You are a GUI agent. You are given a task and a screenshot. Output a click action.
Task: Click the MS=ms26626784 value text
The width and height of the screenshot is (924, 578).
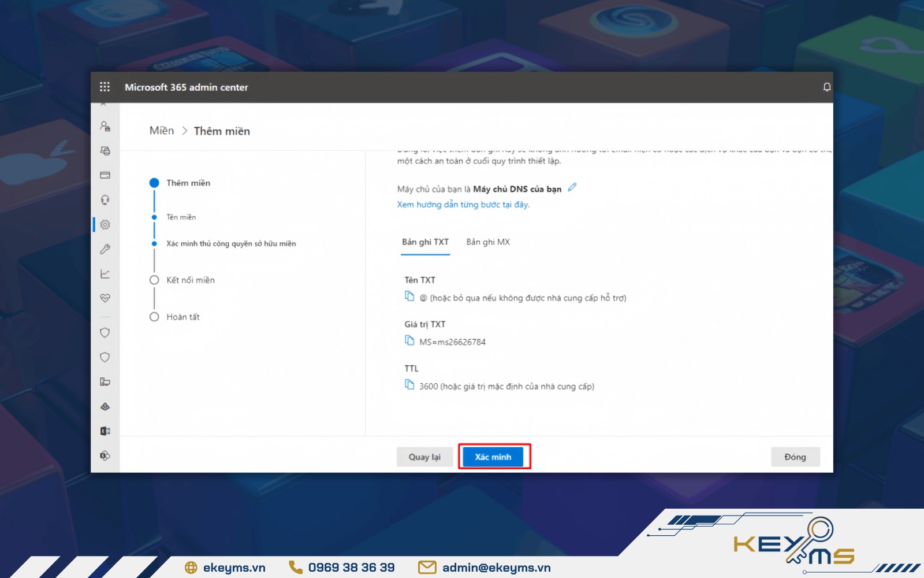(x=452, y=342)
